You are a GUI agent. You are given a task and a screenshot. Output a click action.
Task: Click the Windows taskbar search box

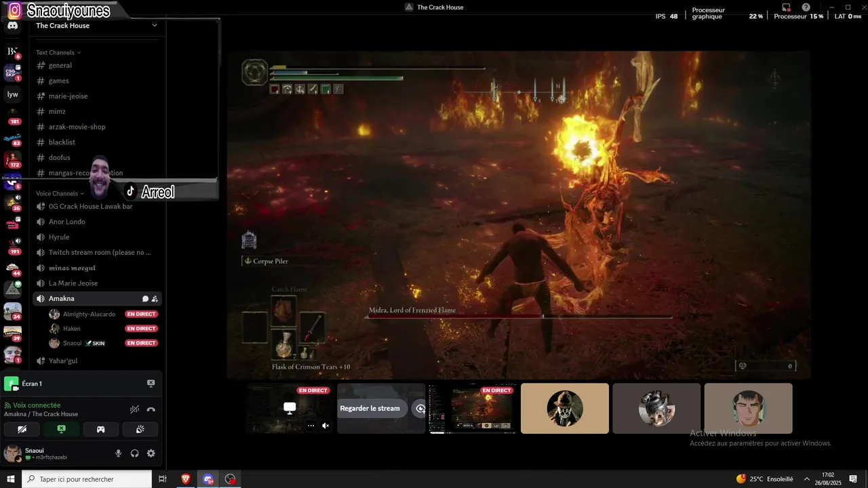[87, 479]
